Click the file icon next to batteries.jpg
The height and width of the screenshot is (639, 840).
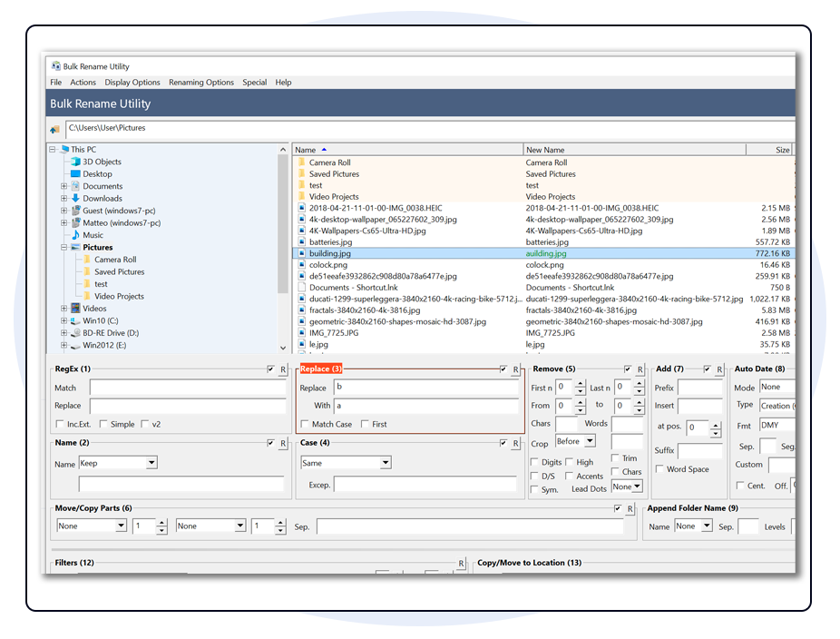click(x=301, y=241)
